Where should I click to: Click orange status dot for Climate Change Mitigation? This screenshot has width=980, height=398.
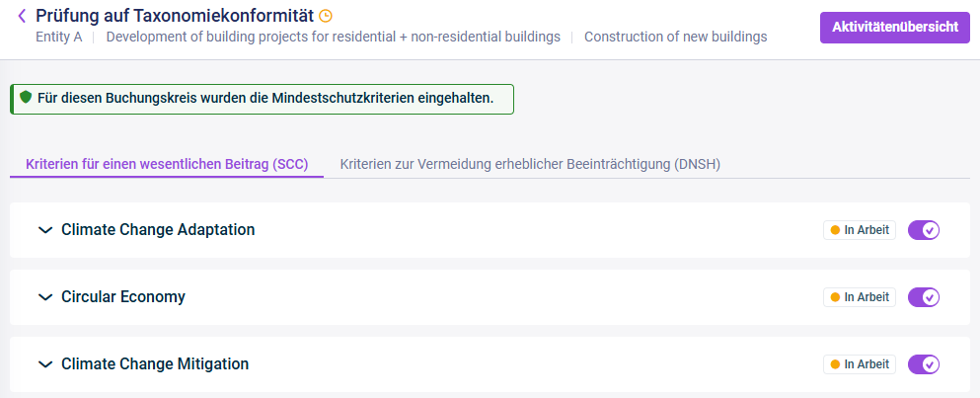(x=834, y=364)
